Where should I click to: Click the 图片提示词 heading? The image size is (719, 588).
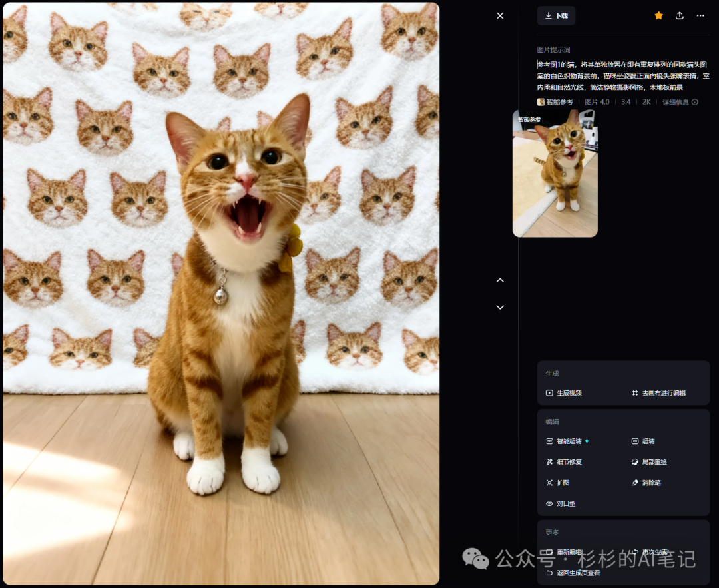[x=553, y=49]
